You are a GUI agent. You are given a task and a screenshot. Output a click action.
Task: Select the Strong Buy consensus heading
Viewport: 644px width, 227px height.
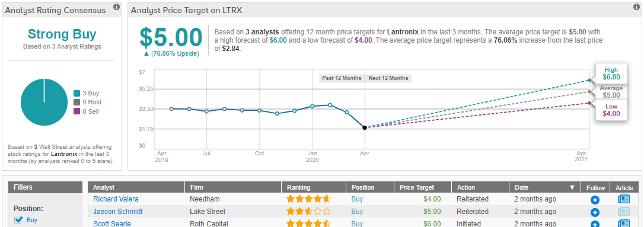coord(62,34)
